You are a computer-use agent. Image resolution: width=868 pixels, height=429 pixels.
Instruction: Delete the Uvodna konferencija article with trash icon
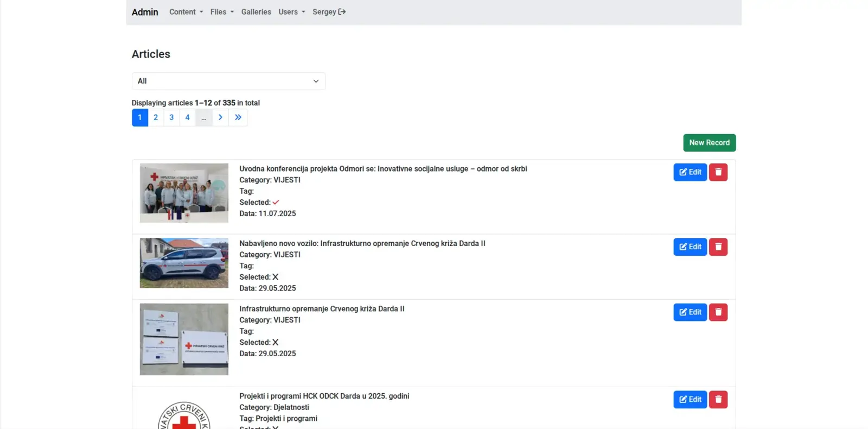(718, 172)
